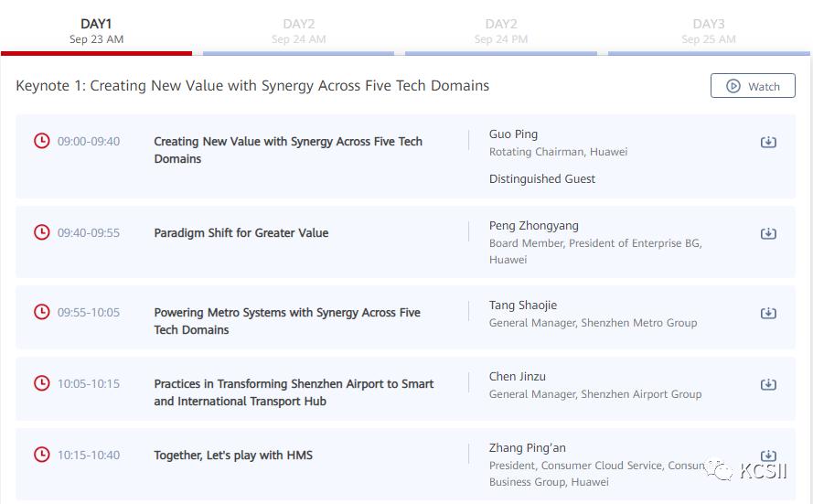Click 'General Manager, Shenzhen Metro Group' text

coord(593,323)
